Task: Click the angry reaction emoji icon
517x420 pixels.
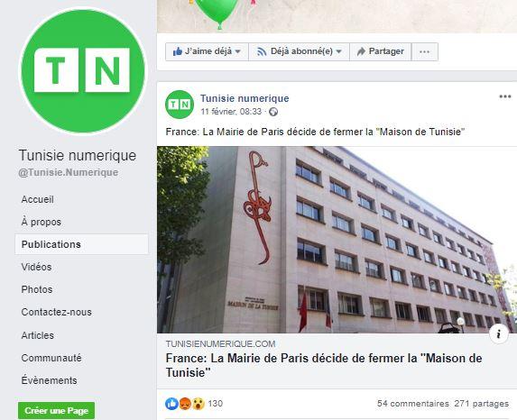Action: tap(185, 404)
